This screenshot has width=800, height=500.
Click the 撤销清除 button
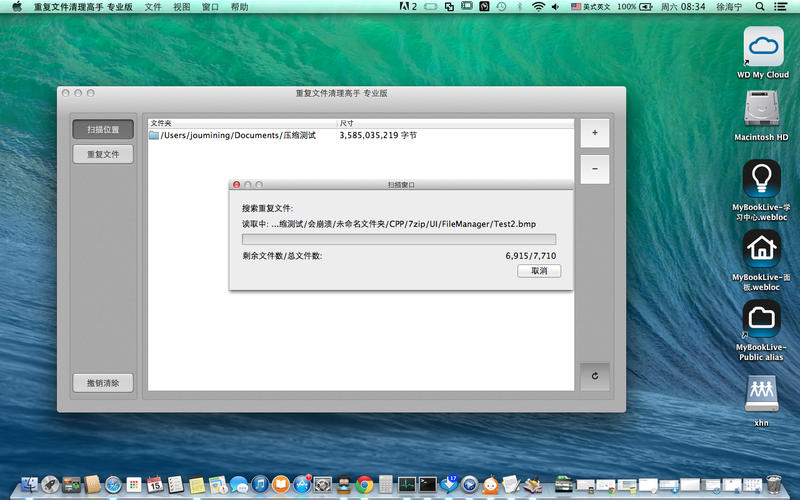(x=103, y=383)
